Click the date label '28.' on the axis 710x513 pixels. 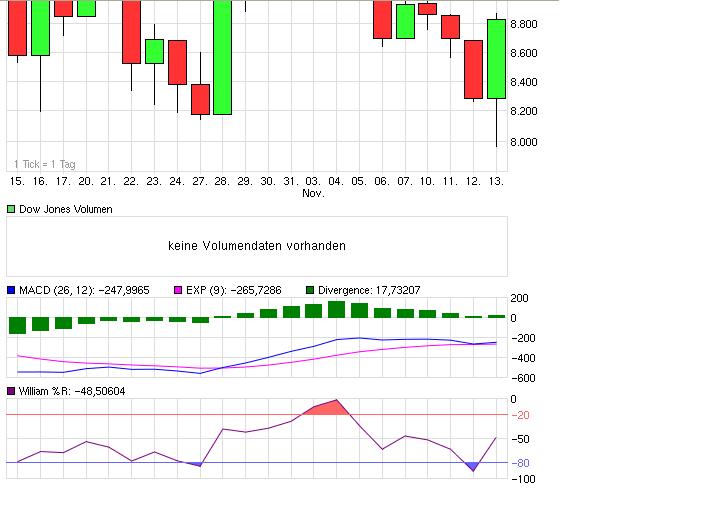[222, 182]
